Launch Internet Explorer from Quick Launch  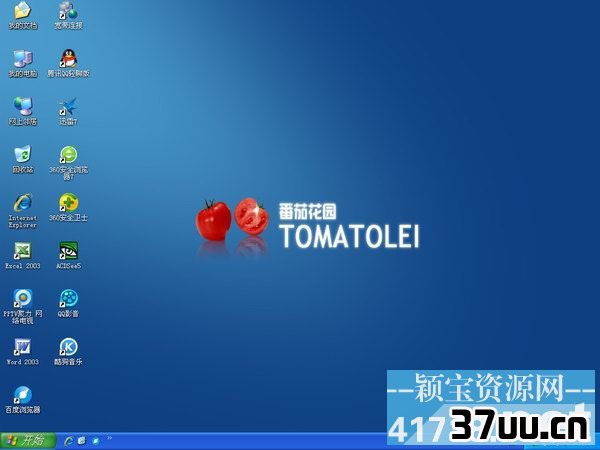pos(69,441)
